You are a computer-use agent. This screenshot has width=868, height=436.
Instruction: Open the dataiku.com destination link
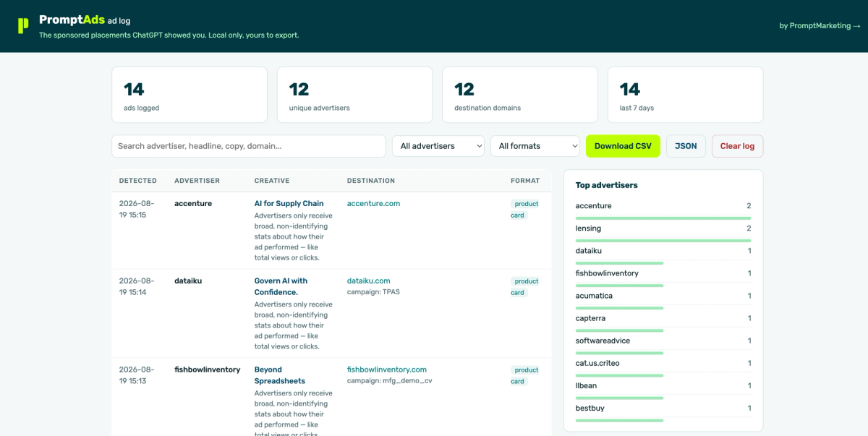(368, 281)
